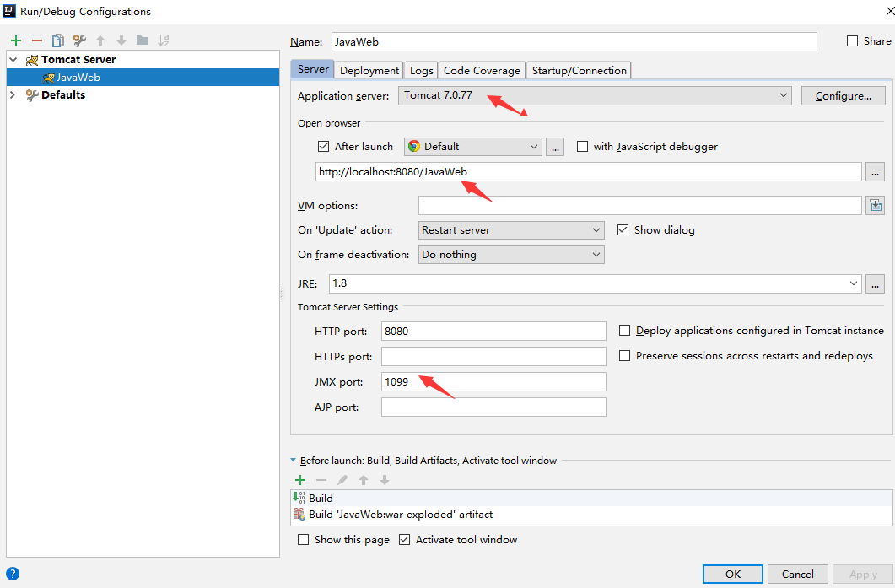Close the Run/Debug Configurations dialog
This screenshot has width=895, height=588.
tap(889, 12)
